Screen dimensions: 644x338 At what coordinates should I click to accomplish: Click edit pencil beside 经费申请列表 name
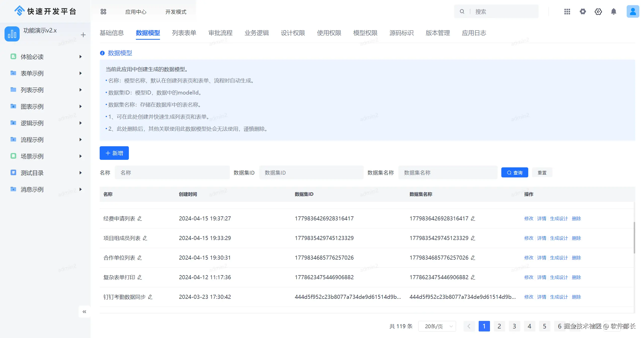coord(140,219)
